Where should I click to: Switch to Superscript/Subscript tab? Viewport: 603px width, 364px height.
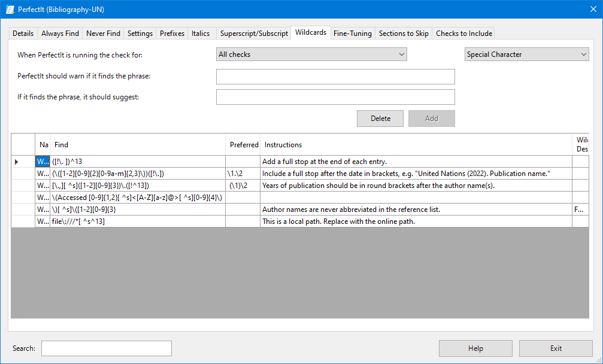[x=254, y=34]
